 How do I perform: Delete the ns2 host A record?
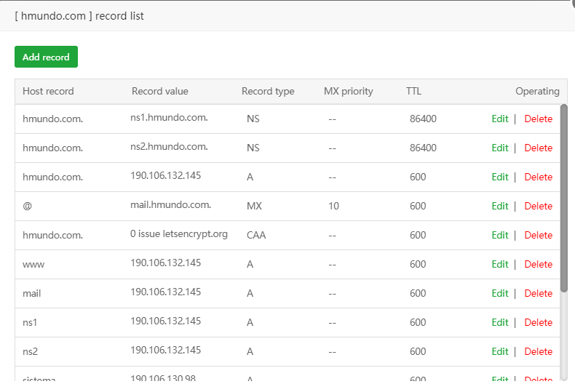(x=539, y=351)
